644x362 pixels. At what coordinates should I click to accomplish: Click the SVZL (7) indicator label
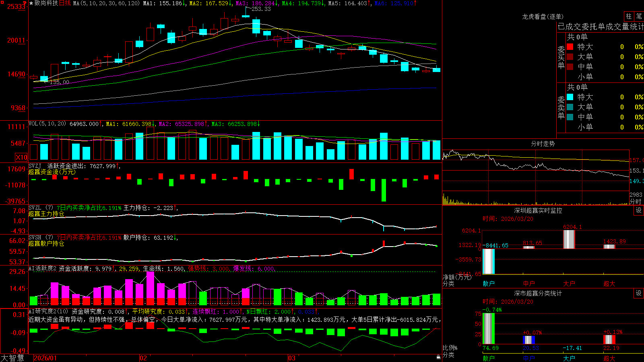click(41, 208)
